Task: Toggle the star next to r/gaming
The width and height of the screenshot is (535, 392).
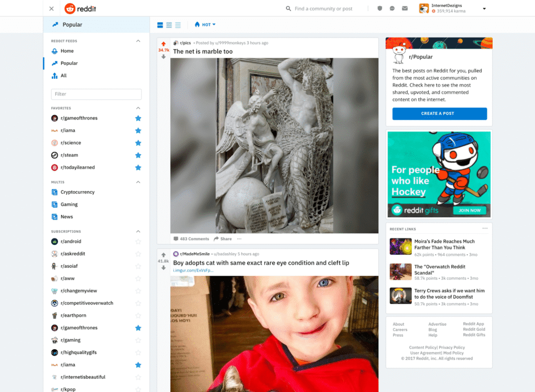Action: (138, 340)
